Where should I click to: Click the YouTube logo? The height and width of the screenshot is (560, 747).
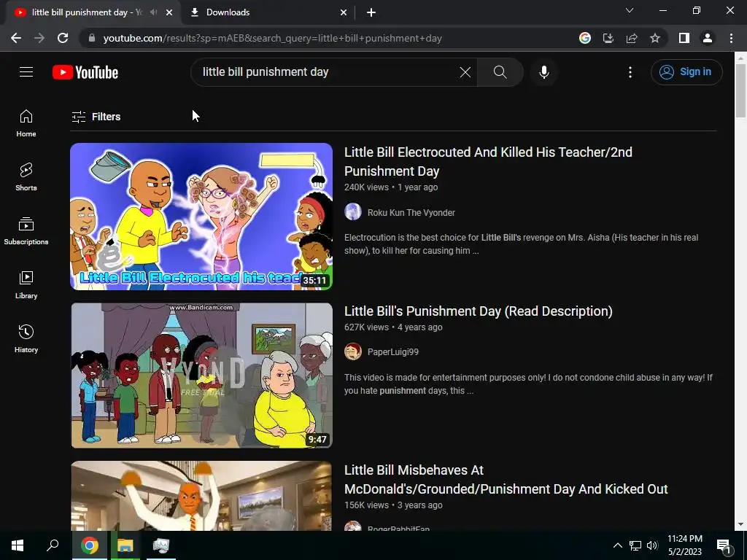(85, 72)
